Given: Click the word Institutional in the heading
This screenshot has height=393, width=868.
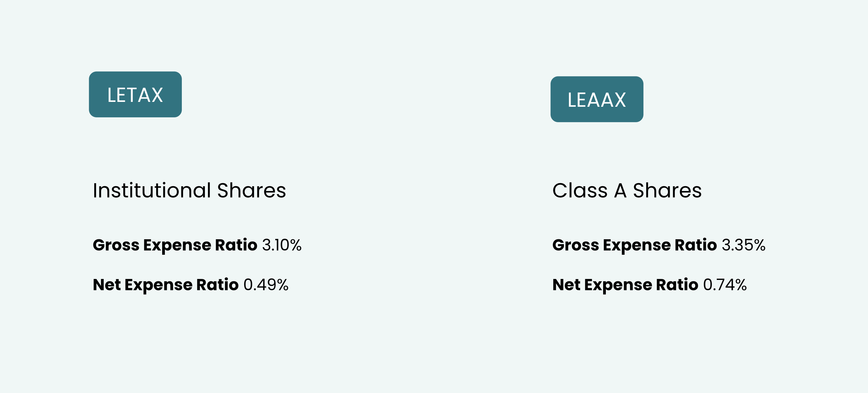Looking at the screenshot, I should pyautogui.click(x=152, y=190).
